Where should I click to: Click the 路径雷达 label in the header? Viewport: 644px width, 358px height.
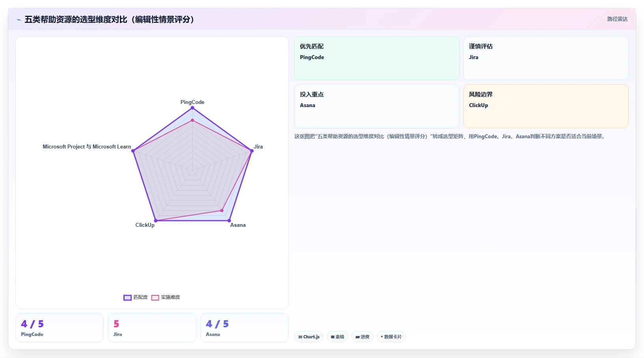617,19
